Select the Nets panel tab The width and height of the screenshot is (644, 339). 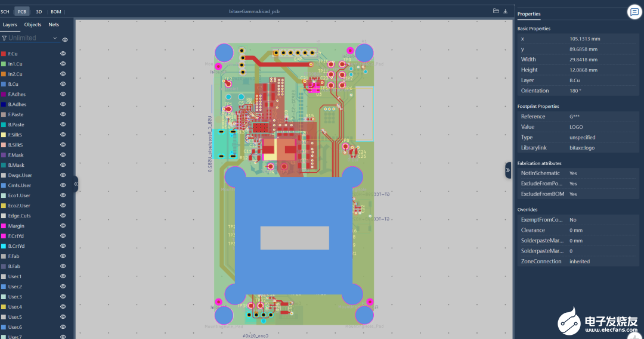[54, 24]
